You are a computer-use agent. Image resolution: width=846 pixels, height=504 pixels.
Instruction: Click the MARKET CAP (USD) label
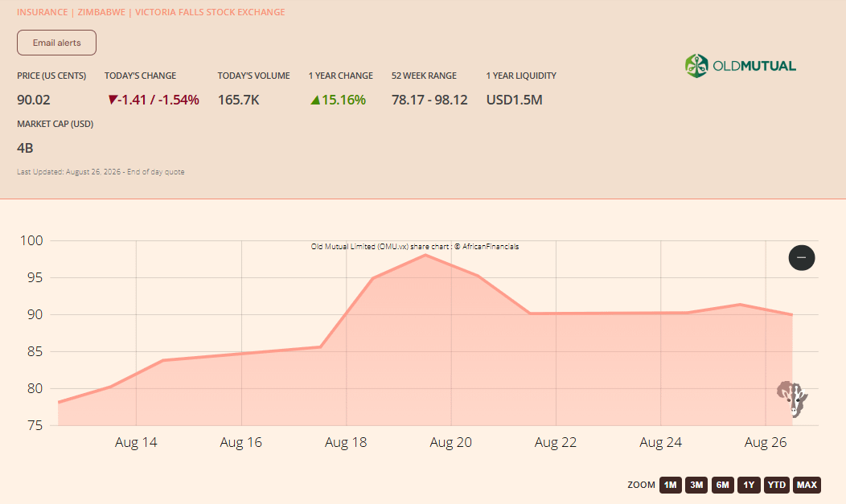[x=55, y=124]
